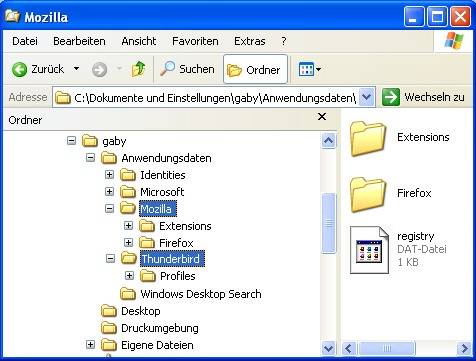This screenshot has width=476, height=361.
Task: Collapse the Mozilla tree node
Action: tap(109, 209)
